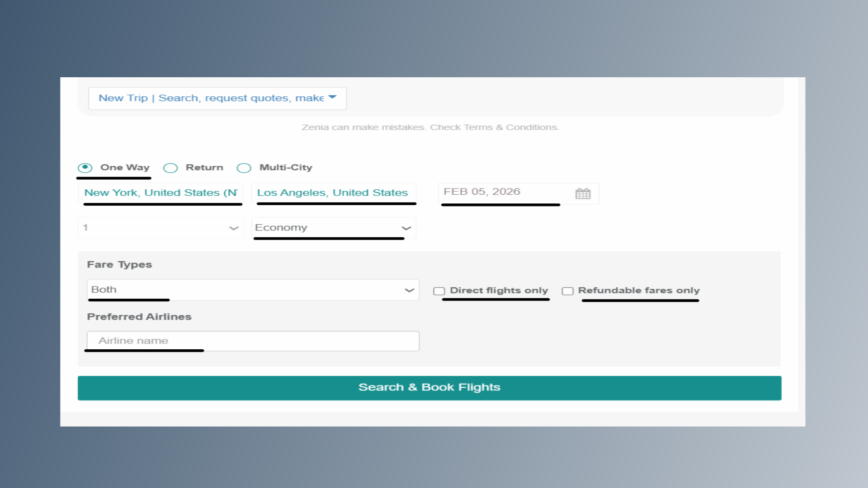
Task: Select the Return trip option
Action: click(x=170, y=168)
